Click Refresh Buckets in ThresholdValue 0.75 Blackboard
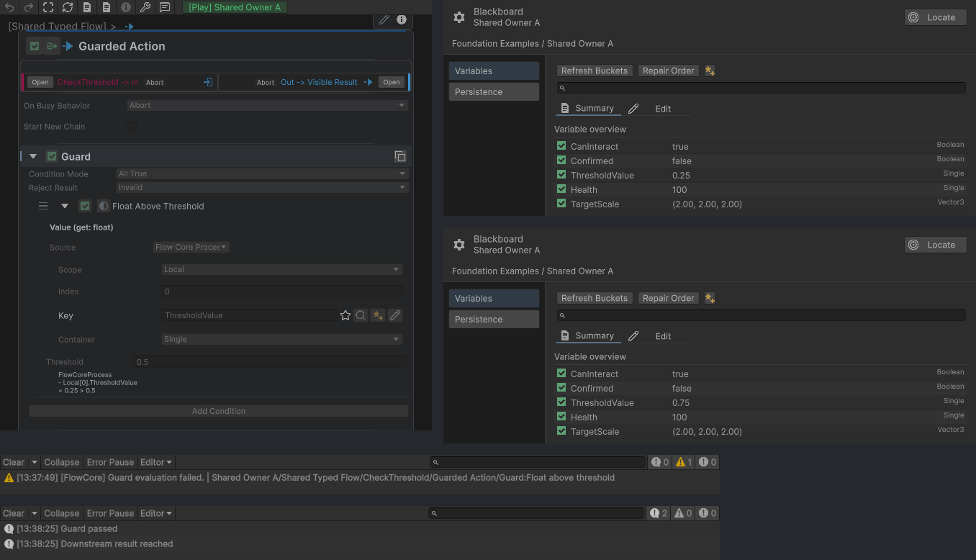 coord(595,298)
